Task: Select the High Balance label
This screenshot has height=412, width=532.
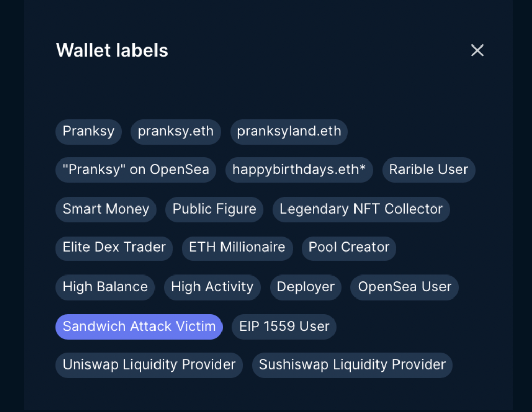Action: 105,287
